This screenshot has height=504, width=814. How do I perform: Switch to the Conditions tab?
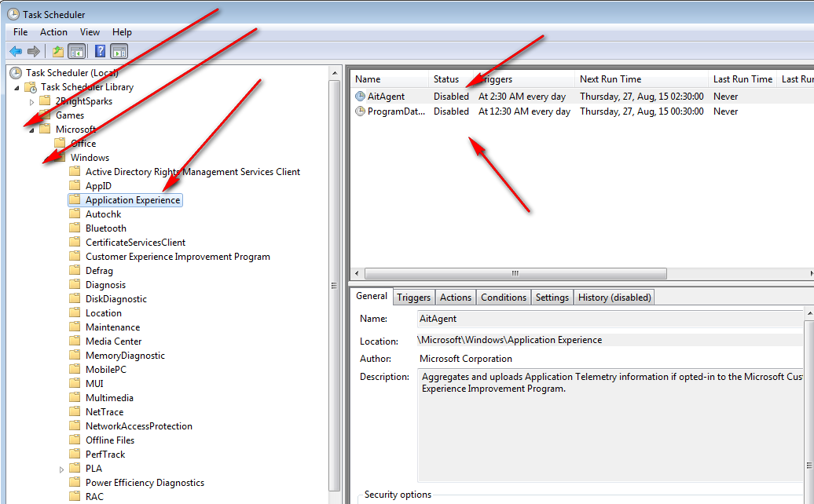pos(504,297)
